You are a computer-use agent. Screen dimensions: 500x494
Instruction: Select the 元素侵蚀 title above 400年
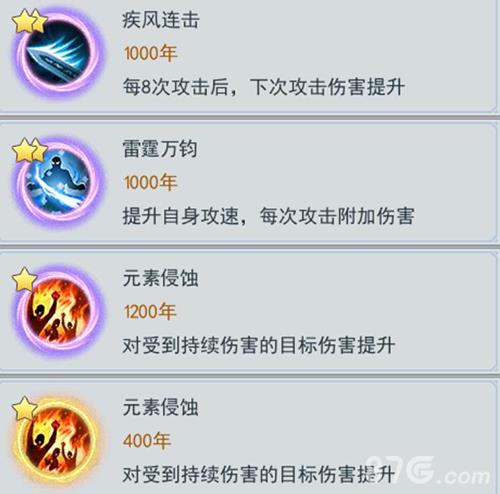pos(161,407)
